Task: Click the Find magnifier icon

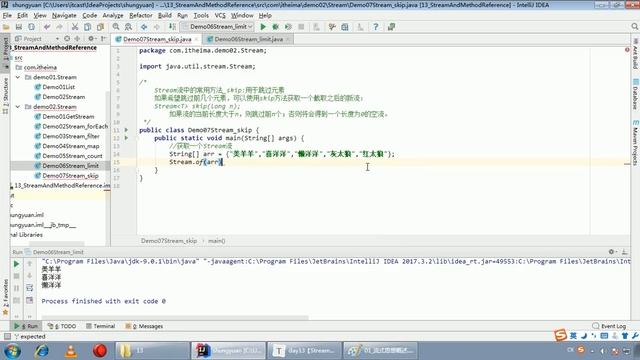Action: point(116,27)
